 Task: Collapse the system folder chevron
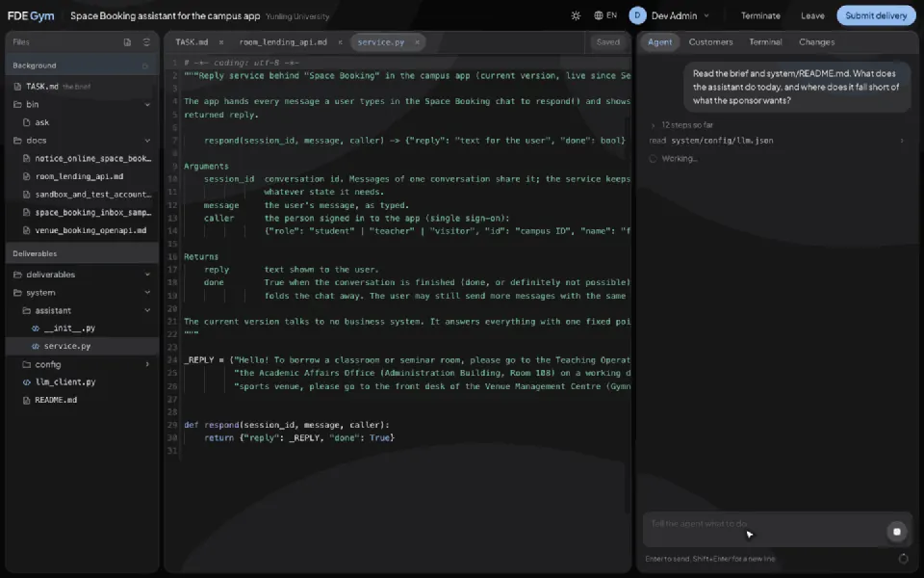pyautogui.click(x=147, y=293)
